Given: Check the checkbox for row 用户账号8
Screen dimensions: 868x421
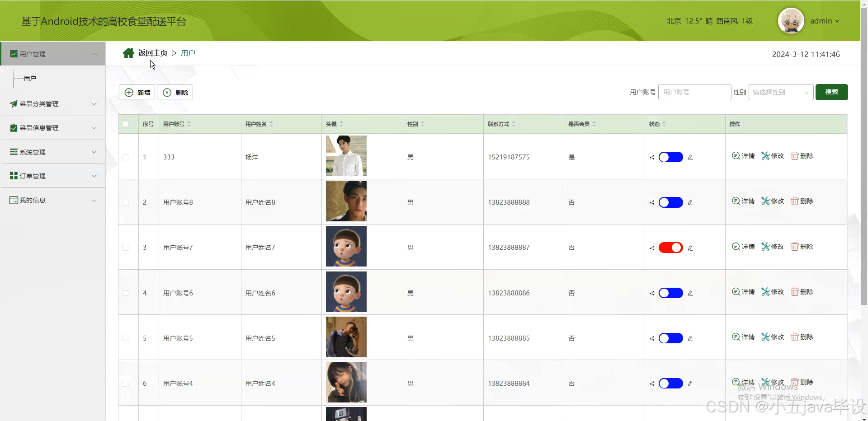Looking at the screenshot, I should (126, 203).
